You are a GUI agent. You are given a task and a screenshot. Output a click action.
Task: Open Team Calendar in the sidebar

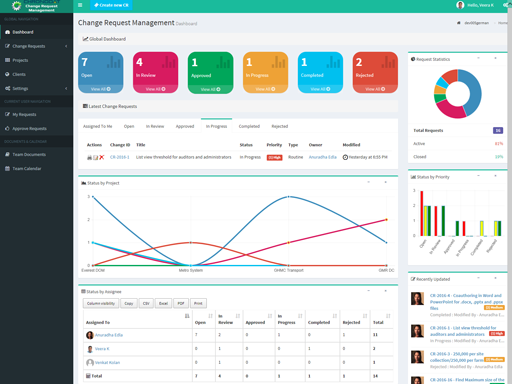[x=36, y=168]
